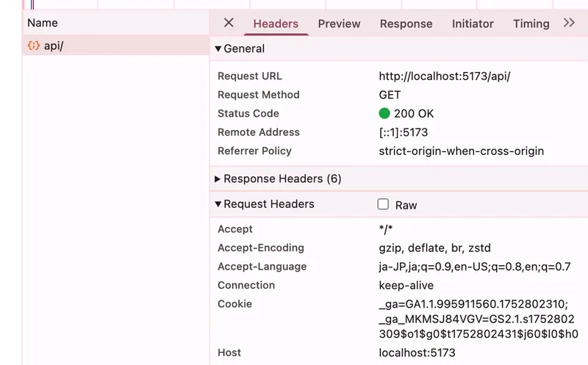Click the Name column header
588x365 pixels.
(x=43, y=23)
